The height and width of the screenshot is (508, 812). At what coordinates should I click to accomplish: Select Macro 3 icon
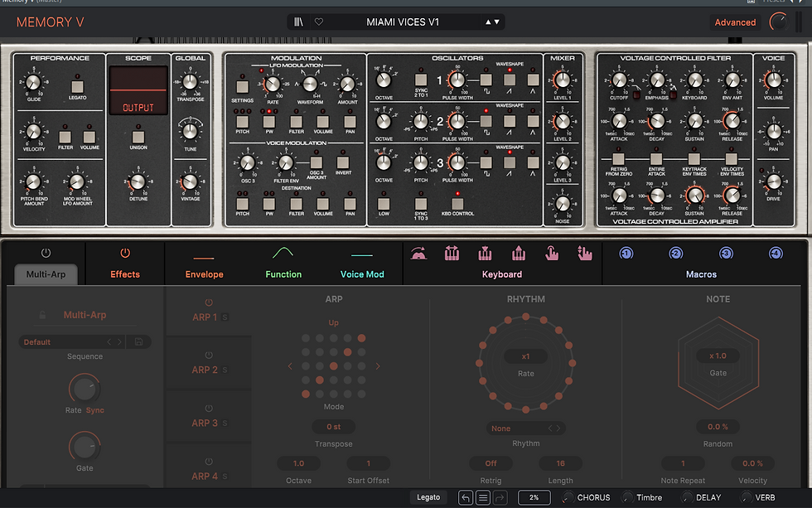(726, 254)
